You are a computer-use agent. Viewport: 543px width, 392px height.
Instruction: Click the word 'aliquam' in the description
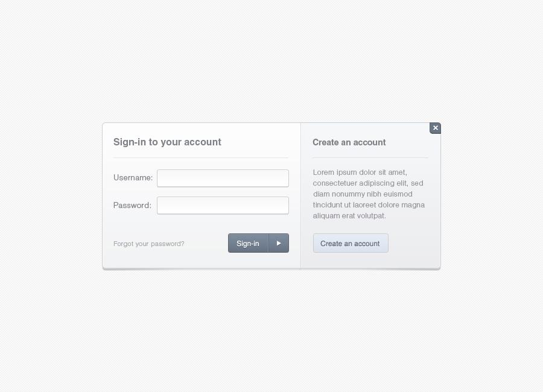(x=326, y=216)
